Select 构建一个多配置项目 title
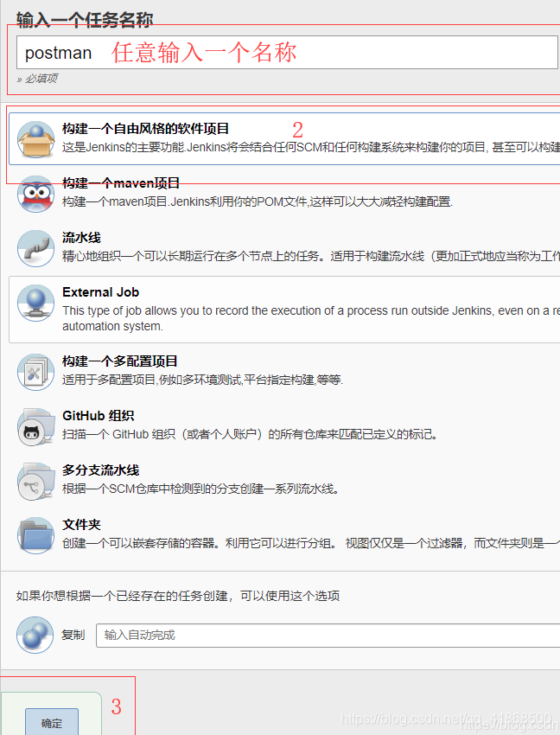The height and width of the screenshot is (735, 560). click(x=120, y=361)
